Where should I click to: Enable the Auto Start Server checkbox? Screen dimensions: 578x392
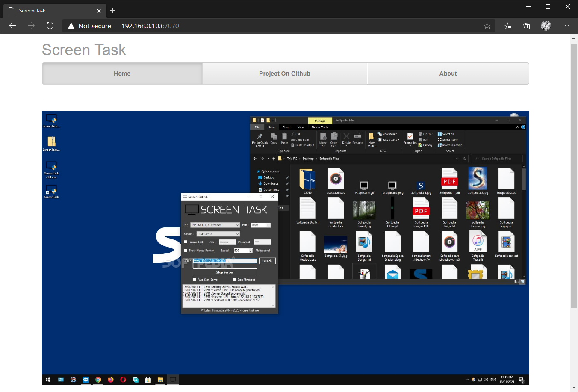195,280
